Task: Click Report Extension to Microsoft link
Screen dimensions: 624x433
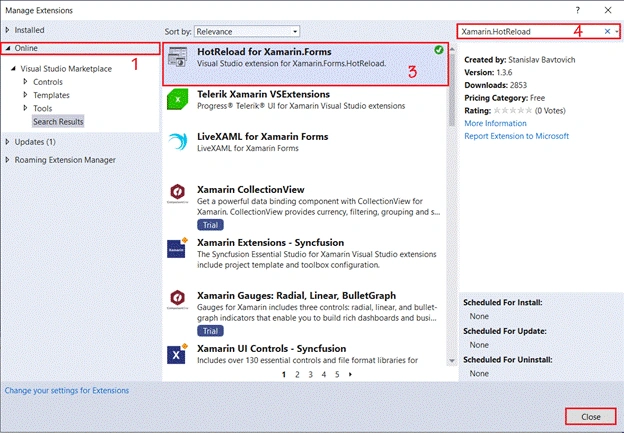Action: click(517, 136)
